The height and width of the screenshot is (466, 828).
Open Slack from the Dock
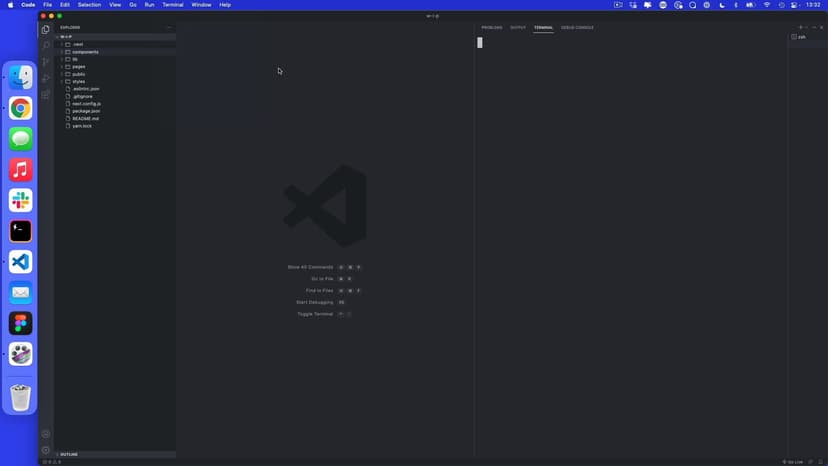tap(21, 200)
